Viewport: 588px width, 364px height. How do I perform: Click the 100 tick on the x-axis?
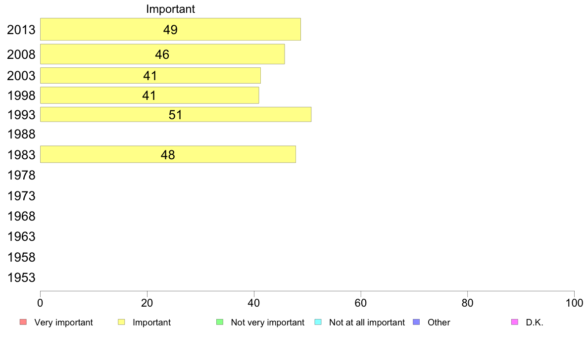[574, 303]
